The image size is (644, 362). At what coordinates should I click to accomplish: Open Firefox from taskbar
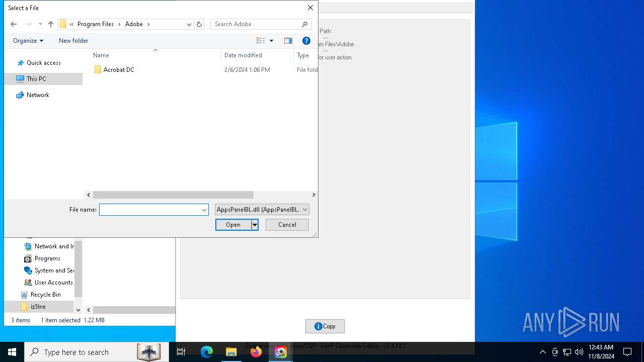(256, 352)
